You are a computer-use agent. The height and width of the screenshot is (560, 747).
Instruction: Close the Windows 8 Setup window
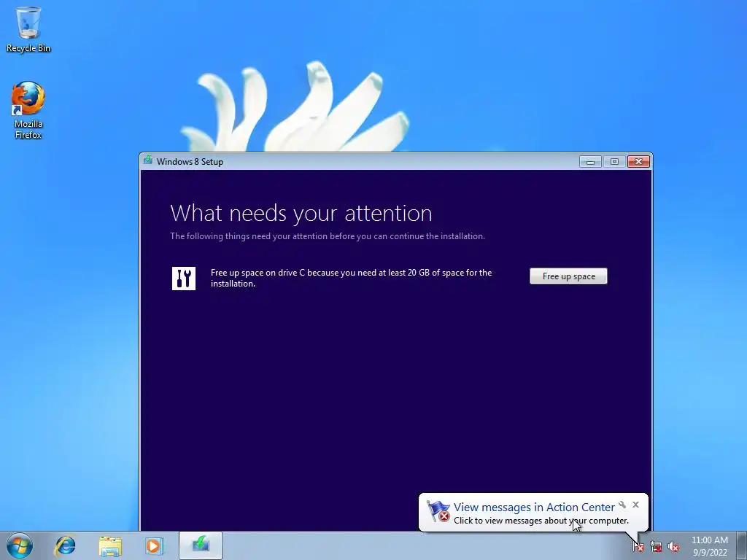[638, 162]
